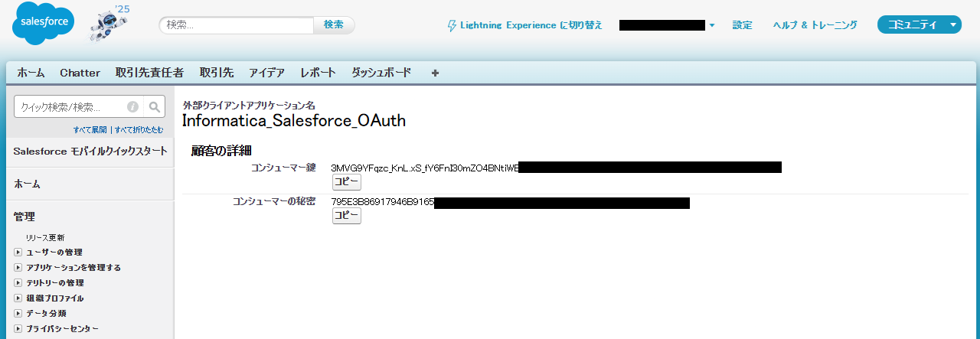Click the quick find magnifier icon
This screenshot has height=339, width=980.
(x=155, y=107)
